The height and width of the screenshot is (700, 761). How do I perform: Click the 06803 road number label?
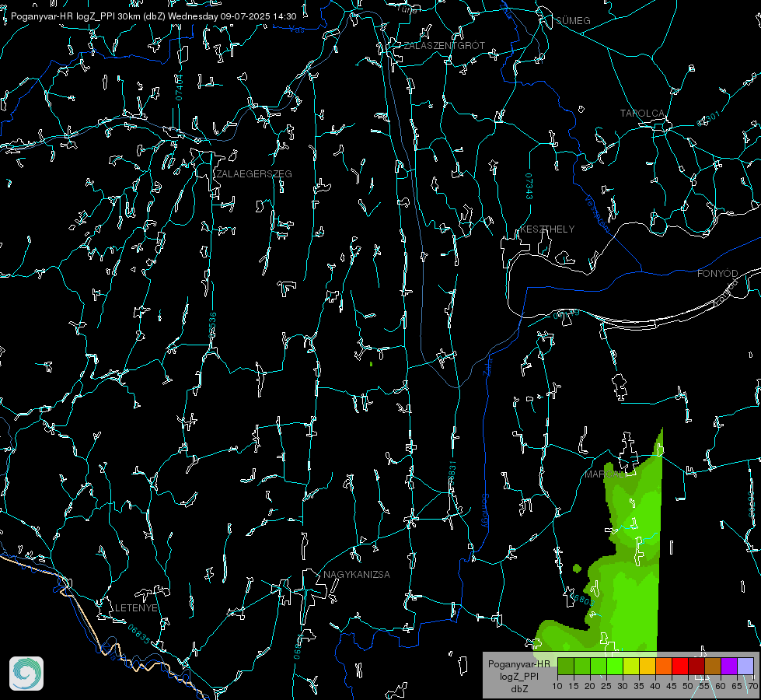click(581, 599)
